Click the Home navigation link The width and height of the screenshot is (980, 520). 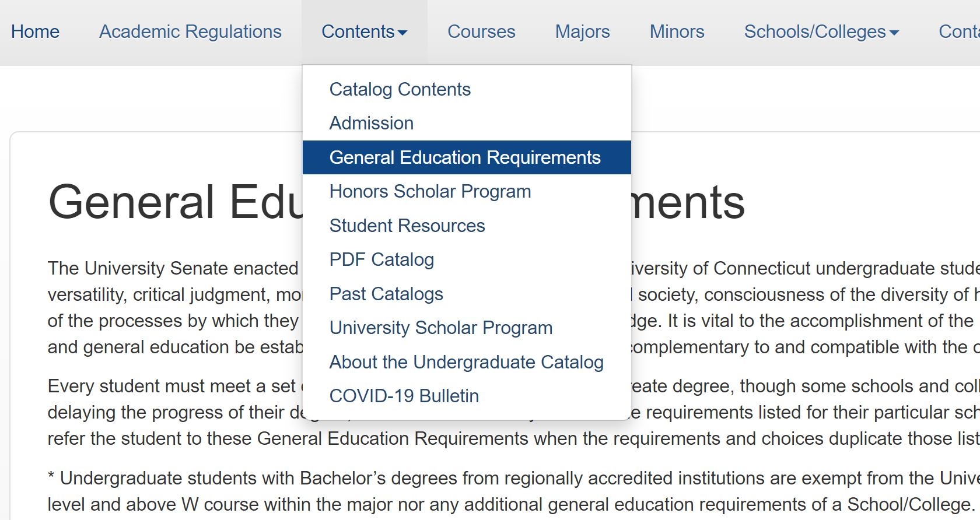35,31
